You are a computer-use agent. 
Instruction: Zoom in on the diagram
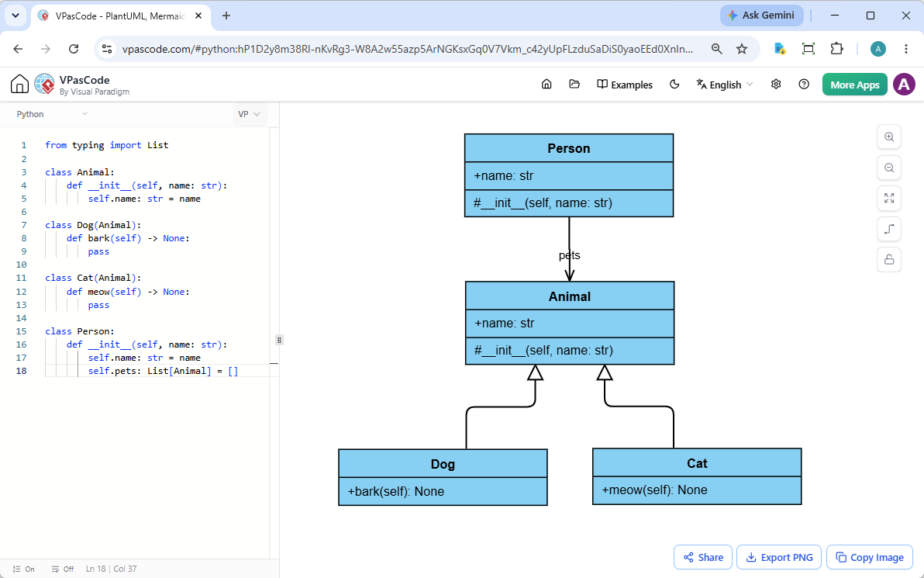coord(889,137)
